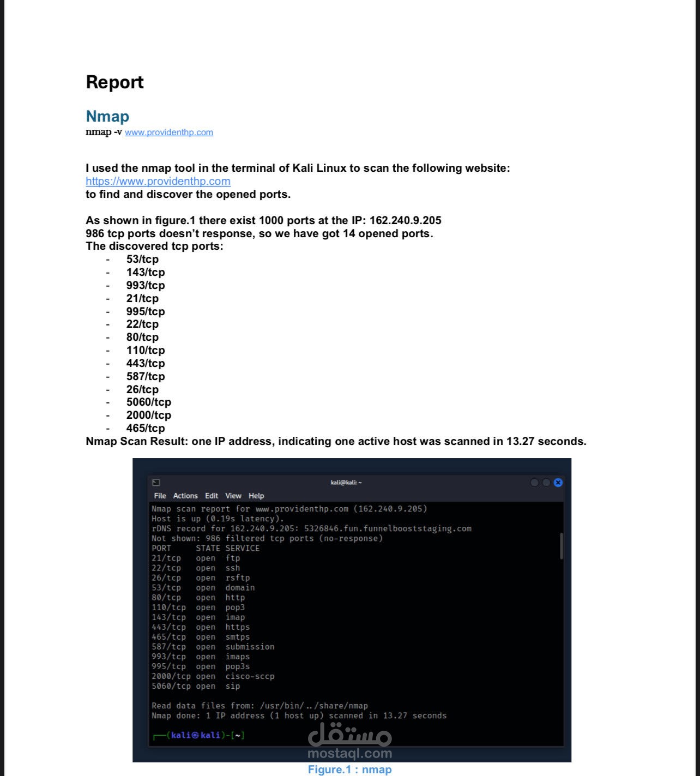
Task: Click the '995/tcp' list item
Action: point(146,311)
